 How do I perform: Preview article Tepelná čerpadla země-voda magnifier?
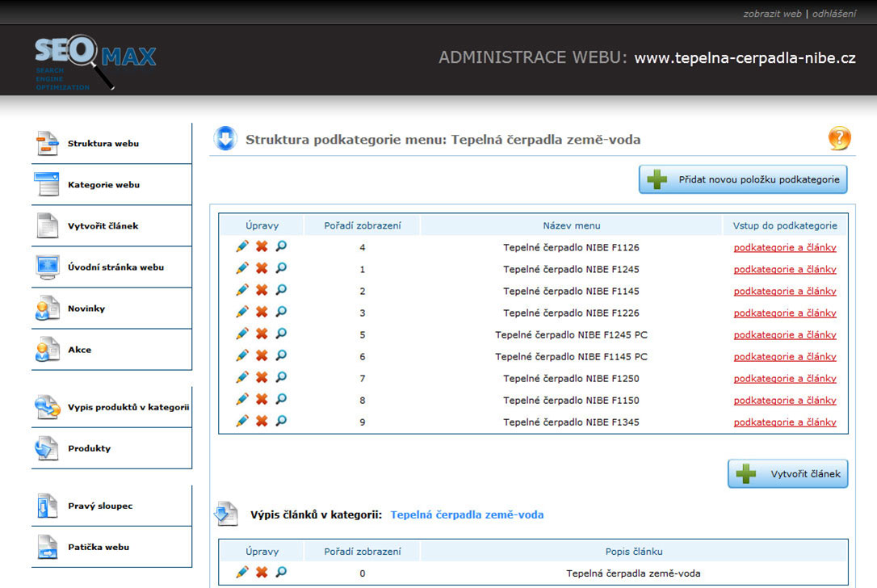(281, 572)
